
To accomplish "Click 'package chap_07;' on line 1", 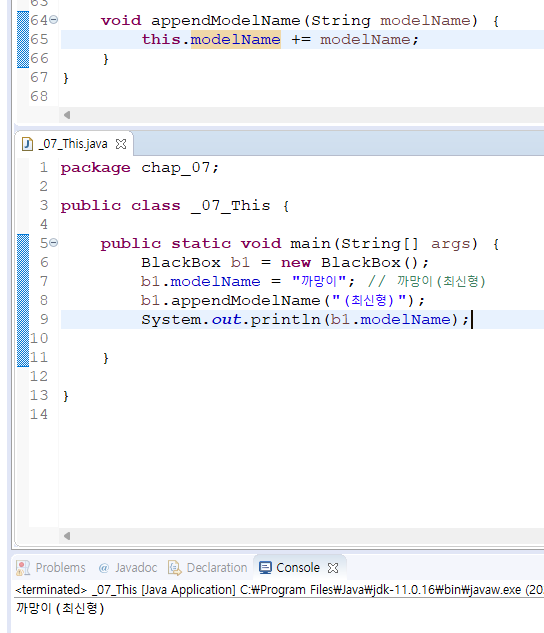I will [x=140, y=168].
